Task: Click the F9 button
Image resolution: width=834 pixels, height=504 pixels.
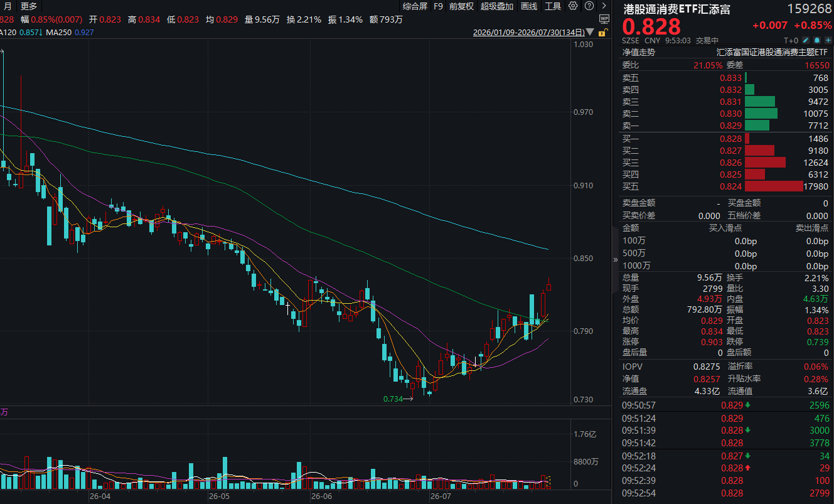Action: click(x=438, y=6)
